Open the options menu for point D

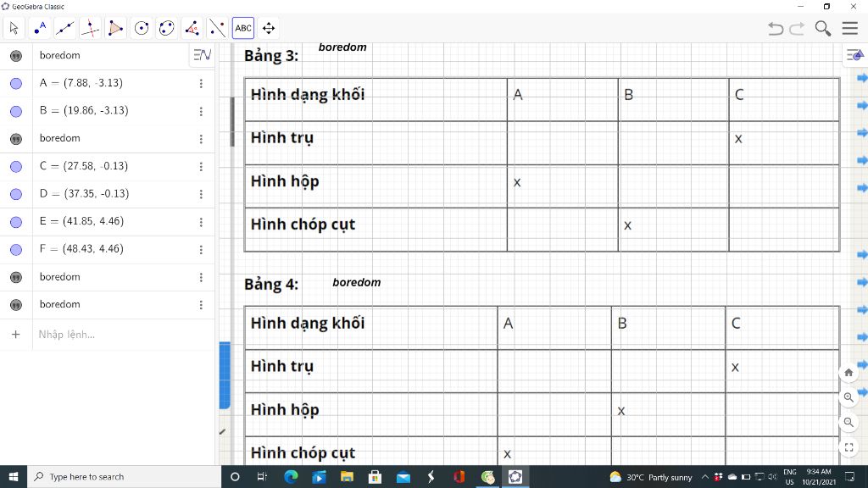pos(201,194)
